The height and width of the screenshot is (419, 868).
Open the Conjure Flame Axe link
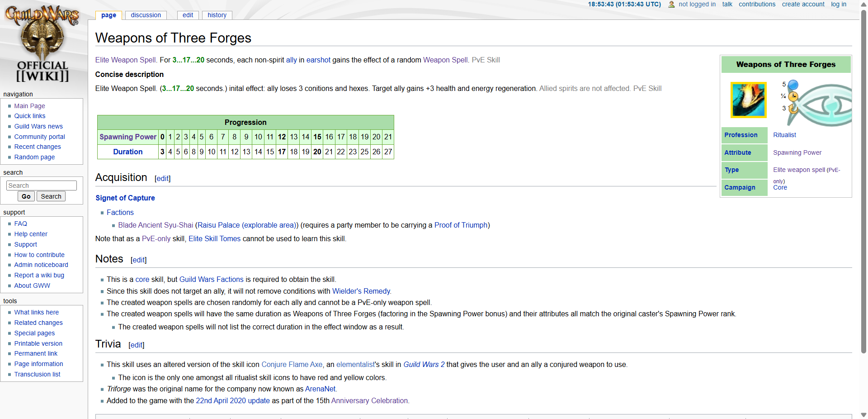tap(292, 364)
